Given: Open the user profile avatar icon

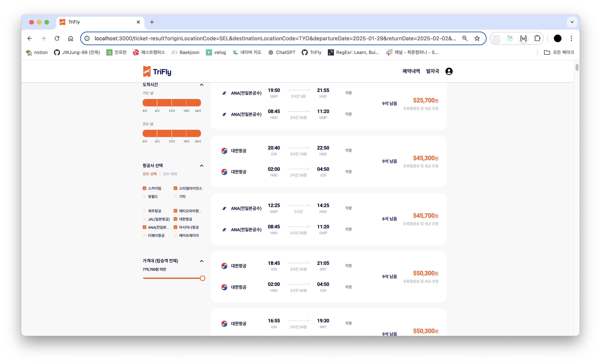Looking at the screenshot, I should [x=449, y=71].
